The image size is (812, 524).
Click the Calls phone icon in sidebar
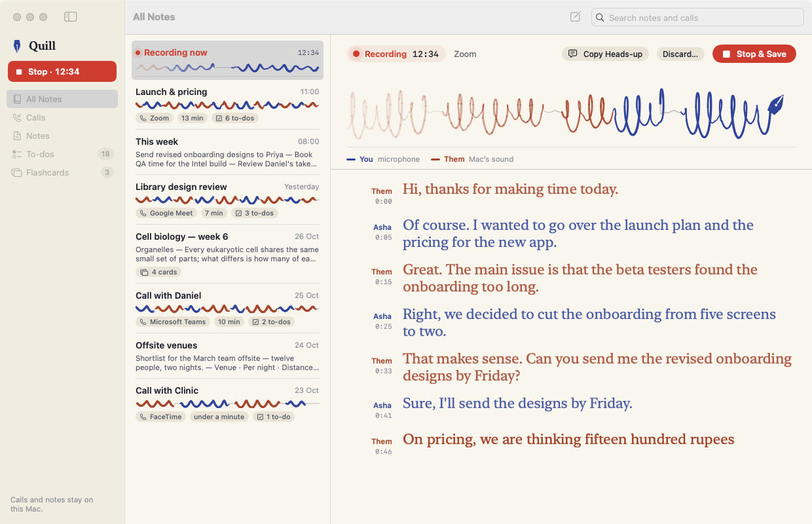[17, 117]
